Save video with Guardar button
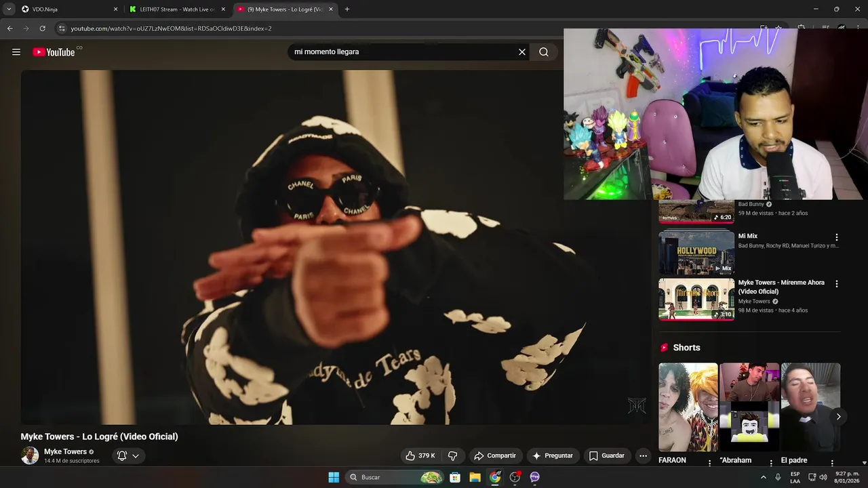This screenshot has height=488, width=868. tap(606, 455)
